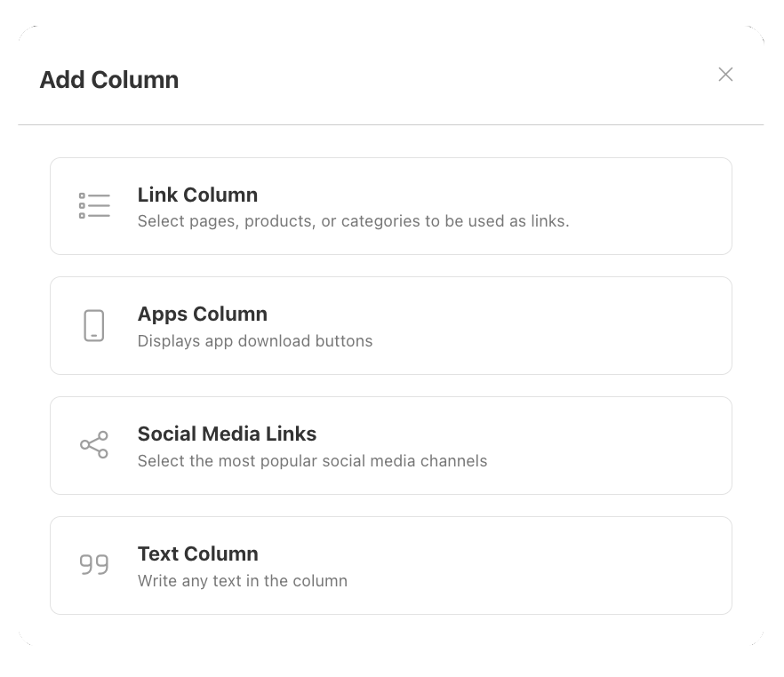Select the Text Column heading
This screenshot has height=677, width=784.
pos(198,554)
